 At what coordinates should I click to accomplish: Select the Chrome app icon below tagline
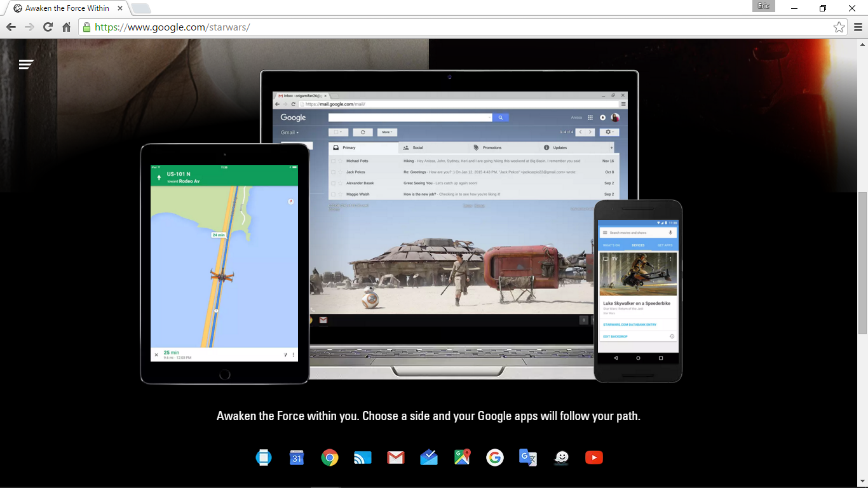[x=330, y=457]
